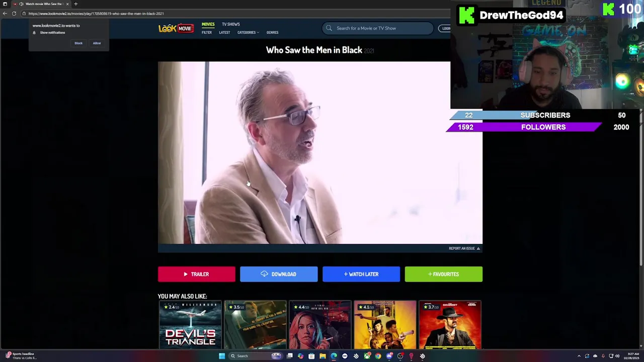Image resolution: width=644 pixels, height=362 pixels.
Task: Go back using browser back arrow
Action: pos(5,14)
